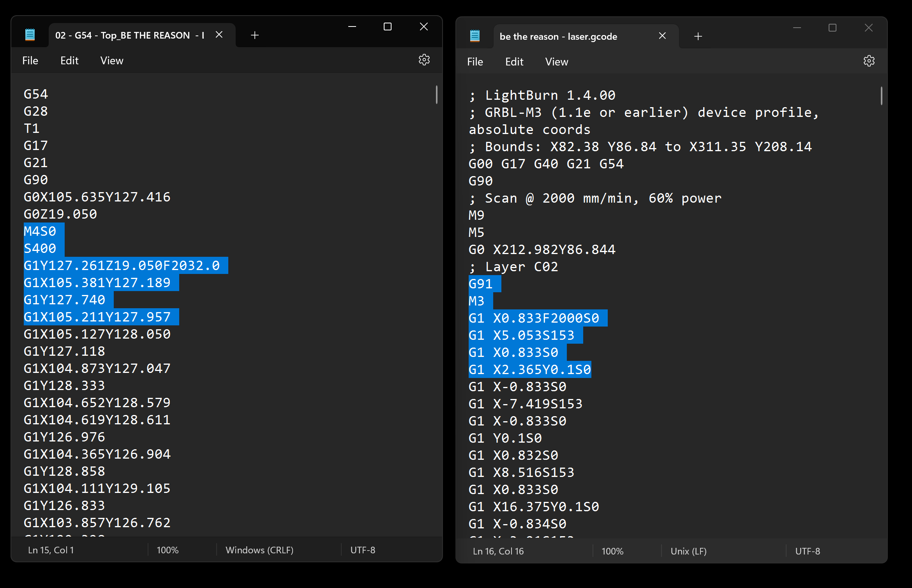Click the settings gear icon in right editor
The height and width of the screenshot is (588, 912).
869,61
